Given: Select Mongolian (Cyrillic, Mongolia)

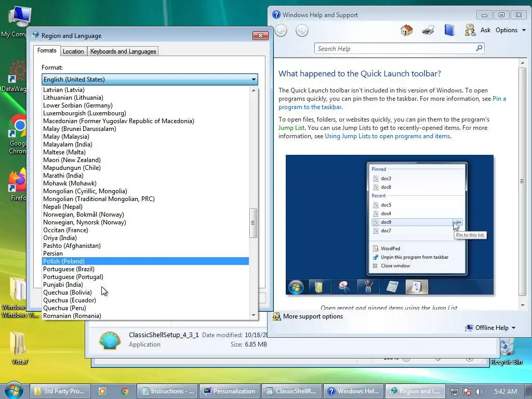Looking at the screenshot, I should point(145,191).
